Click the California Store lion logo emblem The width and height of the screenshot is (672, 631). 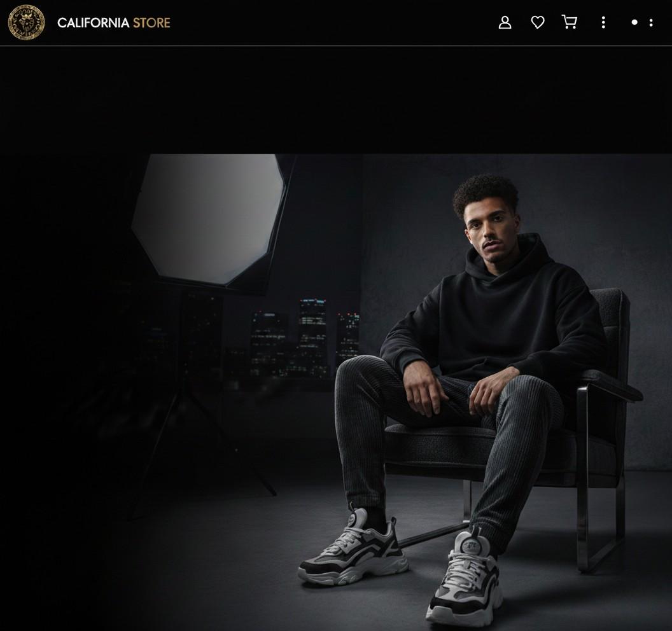(26, 23)
